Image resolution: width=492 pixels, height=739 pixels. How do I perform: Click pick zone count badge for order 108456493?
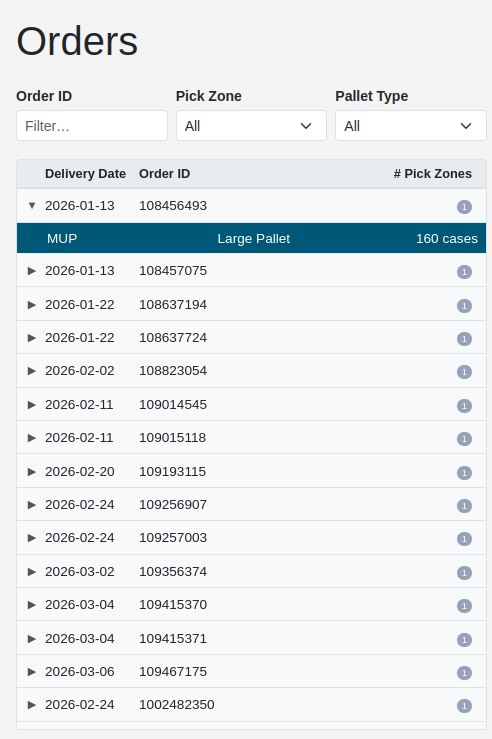pos(464,206)
